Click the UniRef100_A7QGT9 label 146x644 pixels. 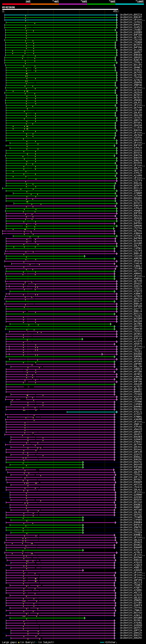pos(131,292)
